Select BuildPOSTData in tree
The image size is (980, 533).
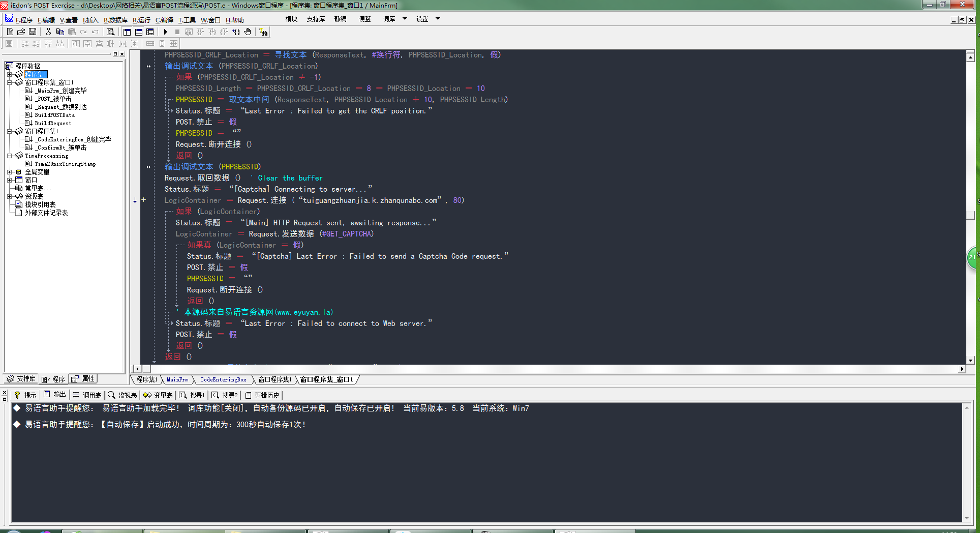(x=54, y=115)
